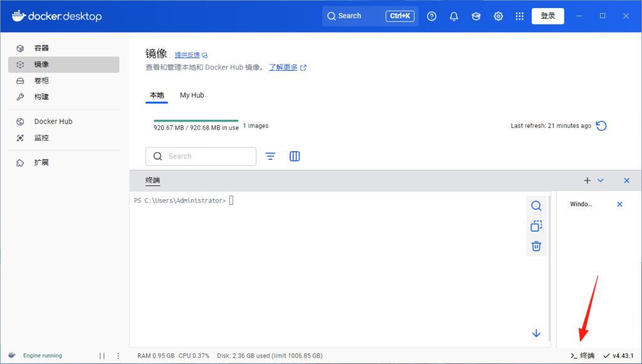Open the notifications bell
Screen dimensions: 642x364
[453, 16]
